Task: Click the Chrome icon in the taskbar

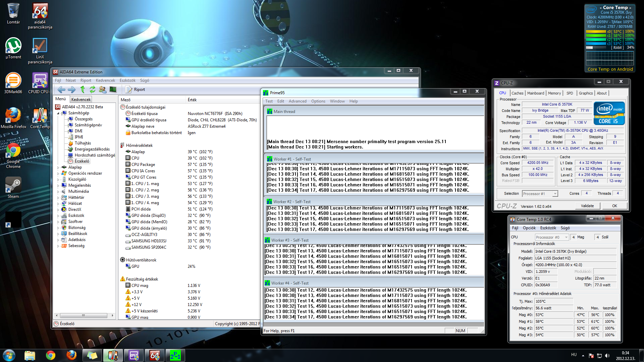Action: pos(51,355)
